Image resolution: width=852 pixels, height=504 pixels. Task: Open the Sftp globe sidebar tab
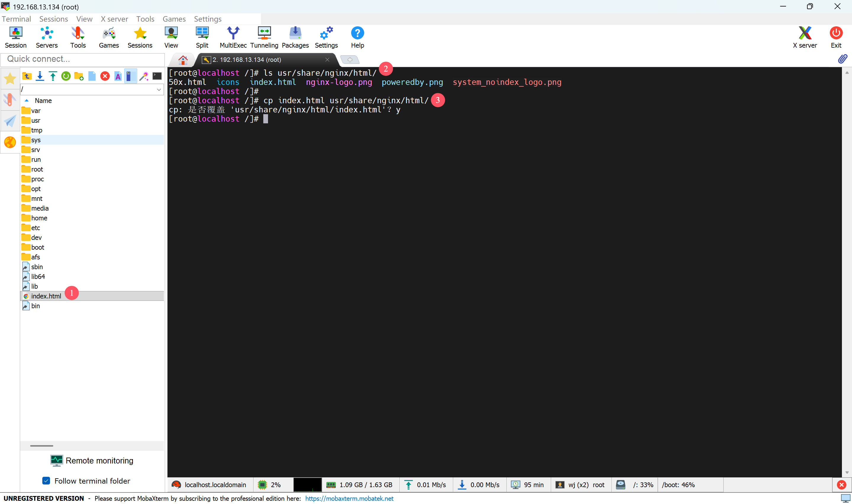pos(10,142)
